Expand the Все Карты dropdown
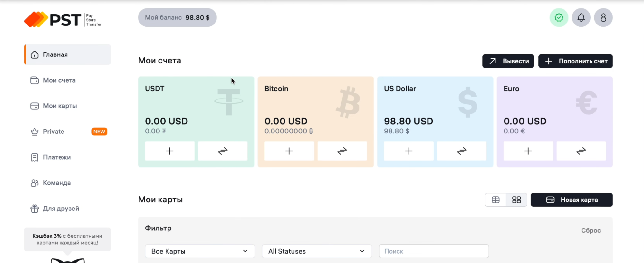Viewport: 644px width, 263px height. (200, 251)
